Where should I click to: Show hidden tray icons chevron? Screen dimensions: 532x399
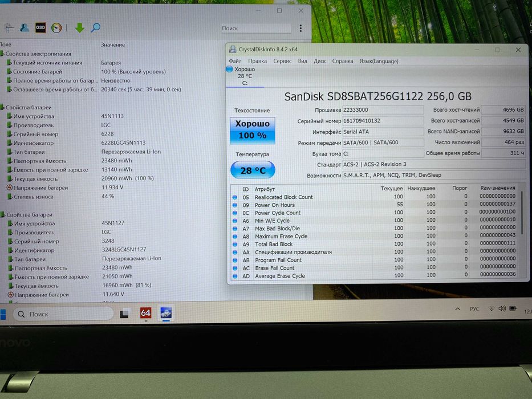[x=458, y=309]
